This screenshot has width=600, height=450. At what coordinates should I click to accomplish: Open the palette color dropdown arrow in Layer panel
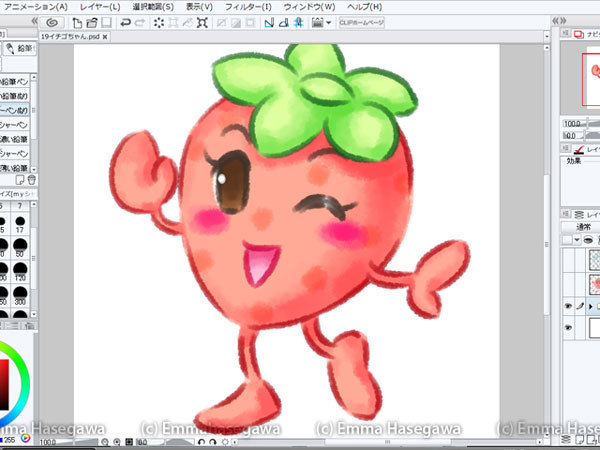point(577,240)
